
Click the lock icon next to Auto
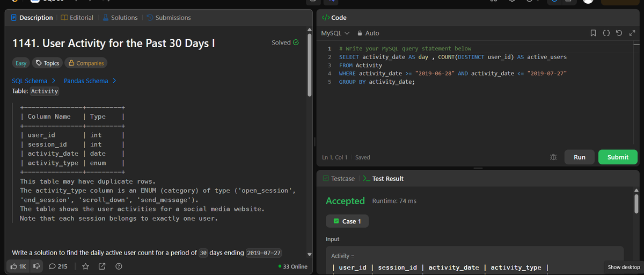point(360,33)
